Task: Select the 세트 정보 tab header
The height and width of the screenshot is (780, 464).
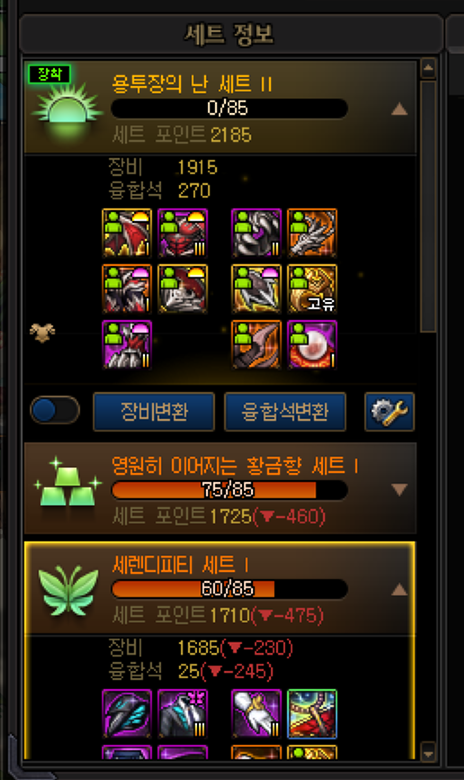Action: click(230, 34)
